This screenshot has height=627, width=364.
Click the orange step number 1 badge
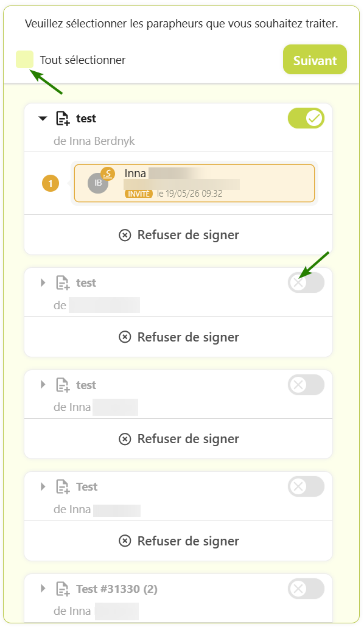[x=51, y=184]
